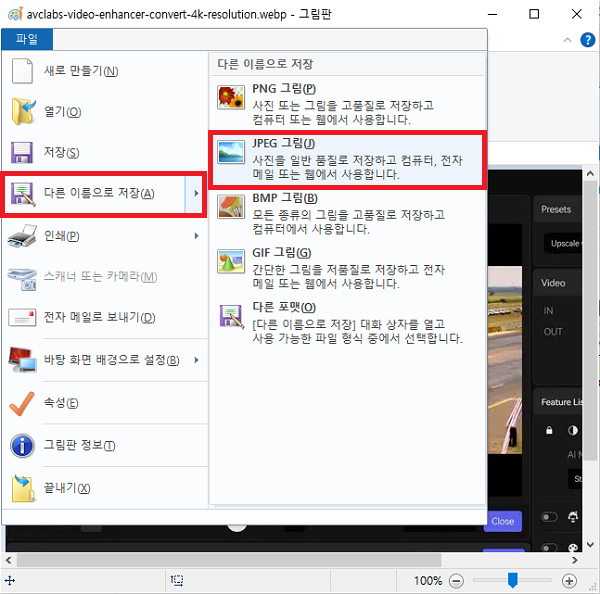Select 저장(S) menu item

pos(105,152)
